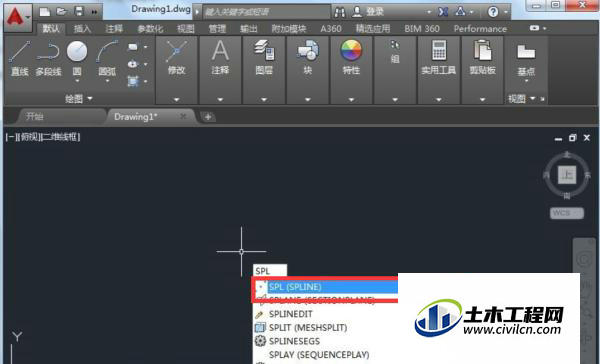Switch to the Manage (管理) ribbon tab

click(x=217, y=29)
